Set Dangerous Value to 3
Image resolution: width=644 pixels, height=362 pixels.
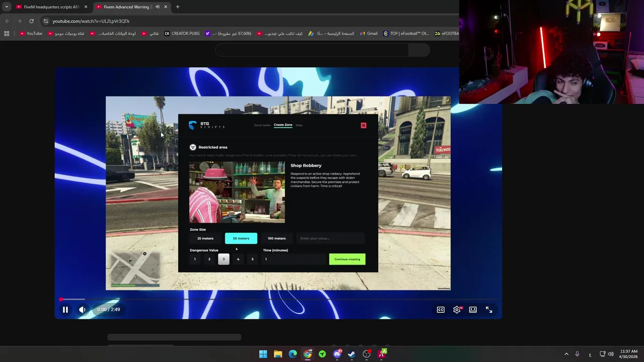(224, 259)
